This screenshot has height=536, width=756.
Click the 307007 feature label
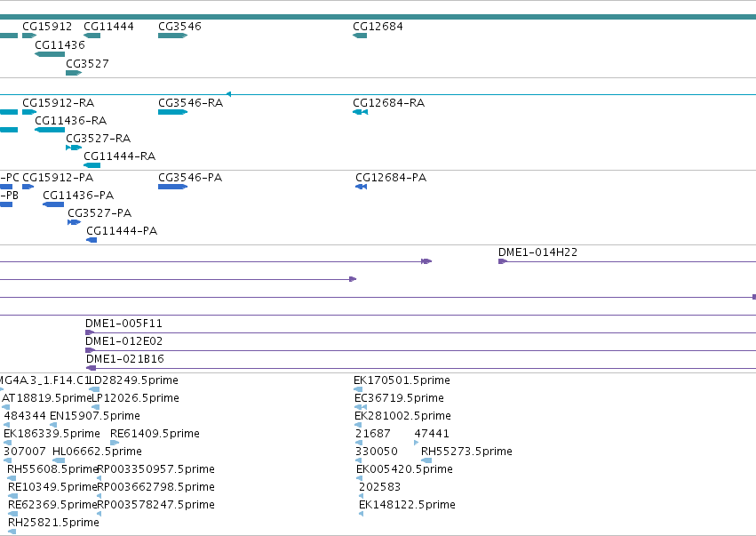coord(25,452)
